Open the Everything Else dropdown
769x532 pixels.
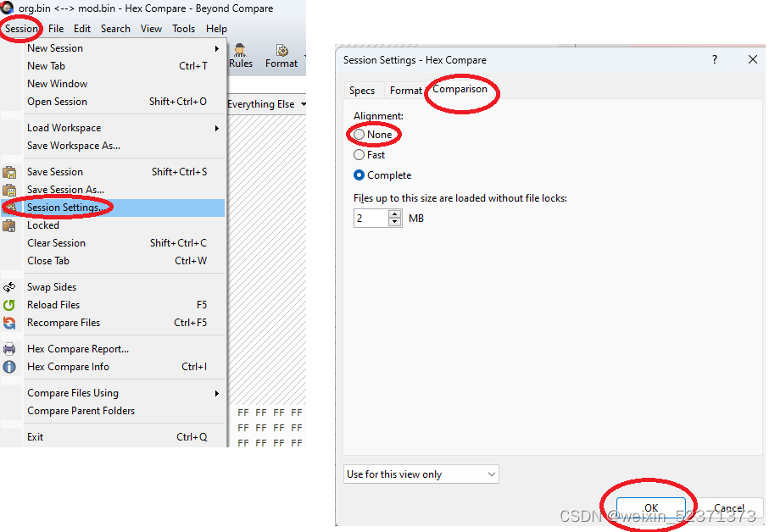(x=304, y=104)
